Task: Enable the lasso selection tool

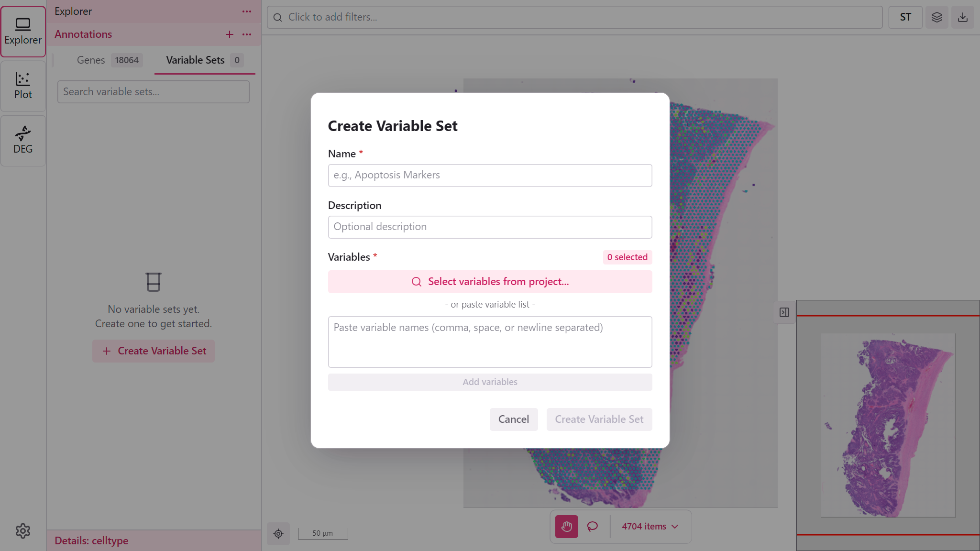Action: coord(592,527)
